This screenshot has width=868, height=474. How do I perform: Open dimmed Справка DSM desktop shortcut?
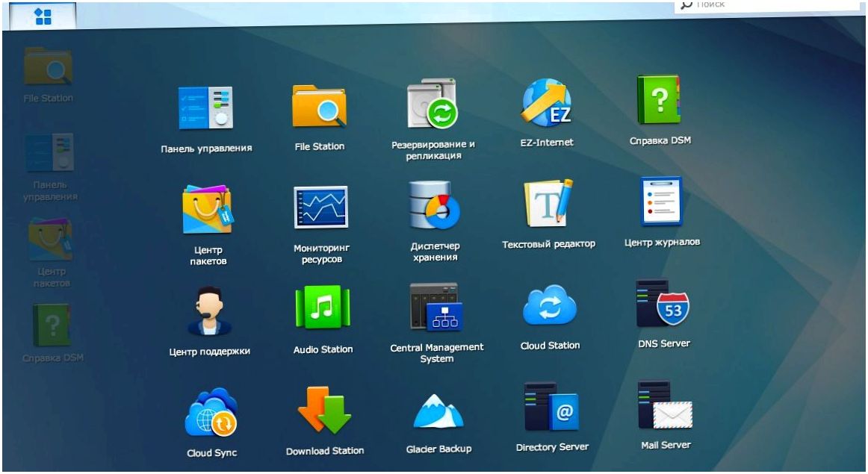click(52, 333)
